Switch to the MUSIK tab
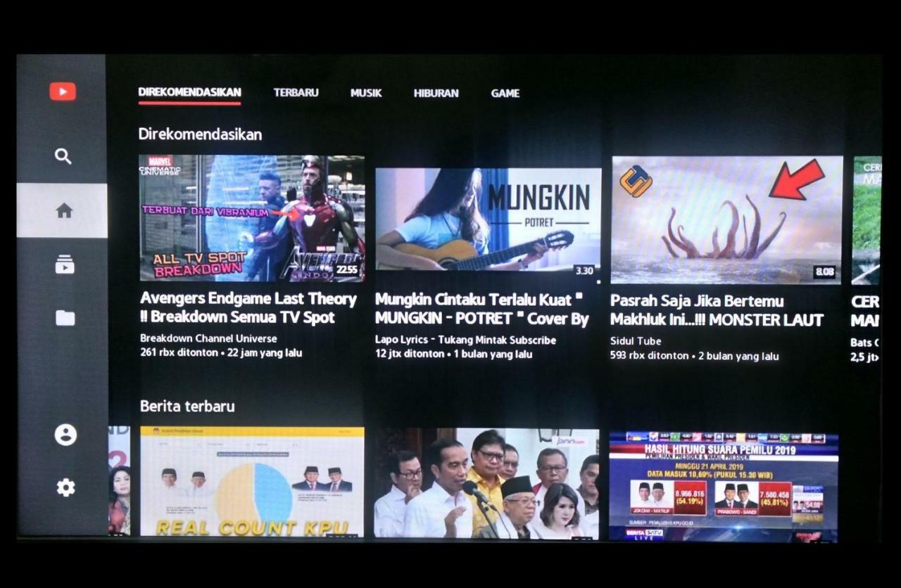This screenshot has height=588, width=901. pos(366,93)
